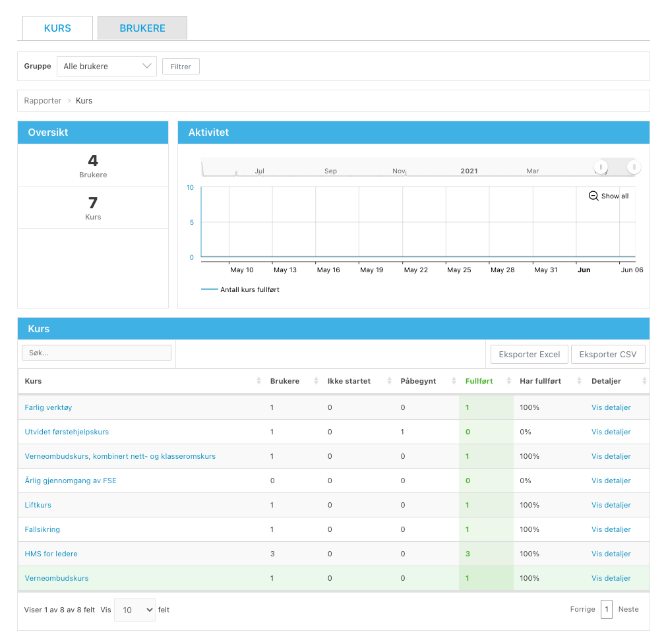
Task: Click the Show all zoom-out icon
Action: (593, 196)
